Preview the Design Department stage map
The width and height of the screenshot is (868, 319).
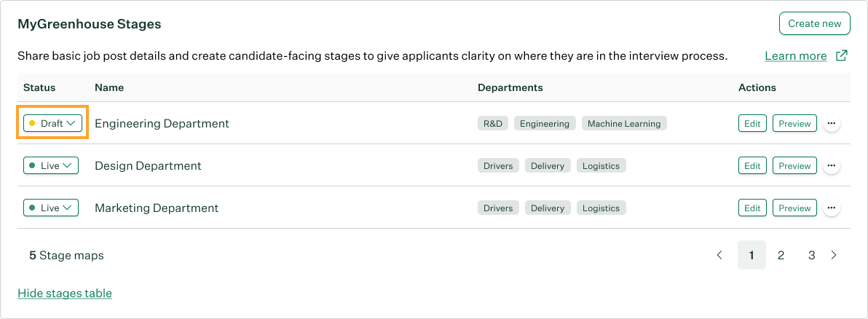pyautogui.click(x=794, y=166)
